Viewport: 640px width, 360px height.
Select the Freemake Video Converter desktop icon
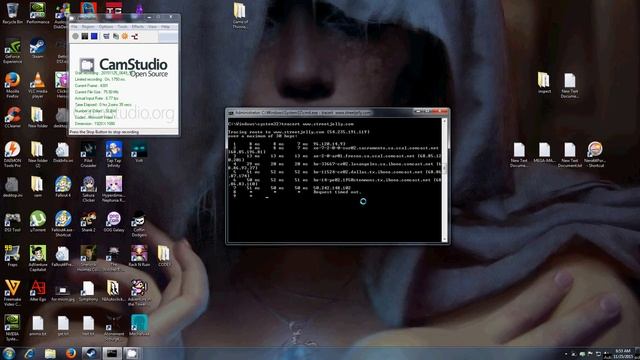[x=12, y=293]
